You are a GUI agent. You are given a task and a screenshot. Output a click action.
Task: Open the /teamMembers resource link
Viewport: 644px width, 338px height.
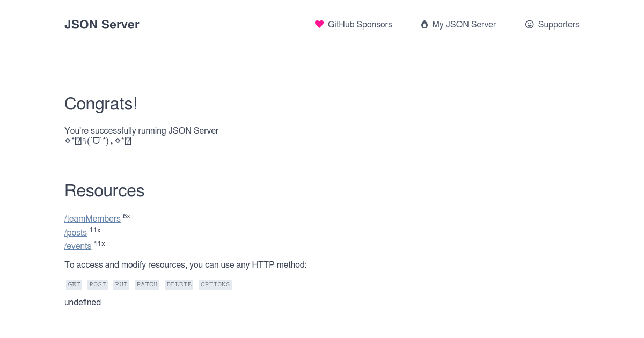tap(92, 218)
